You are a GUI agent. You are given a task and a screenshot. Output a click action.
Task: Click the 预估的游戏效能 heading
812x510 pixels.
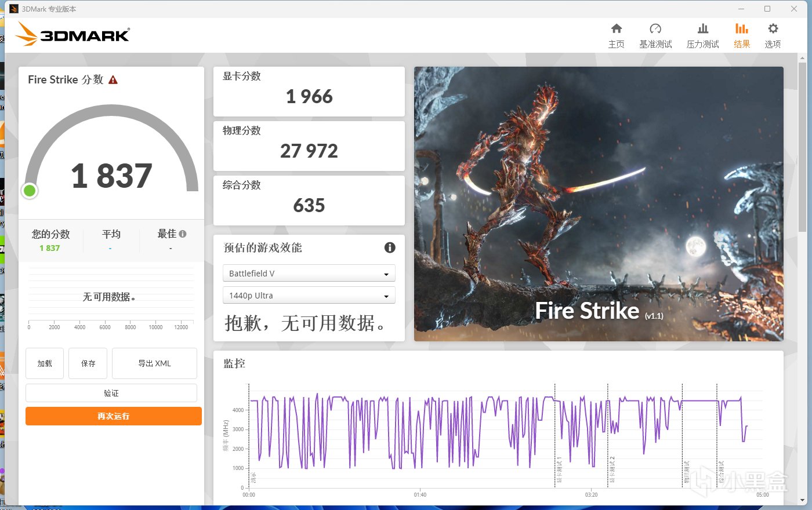263,247
